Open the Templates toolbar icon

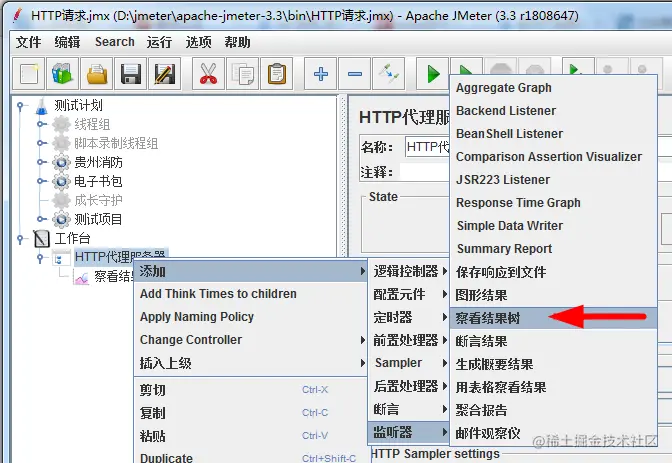(x=63, y=74)
